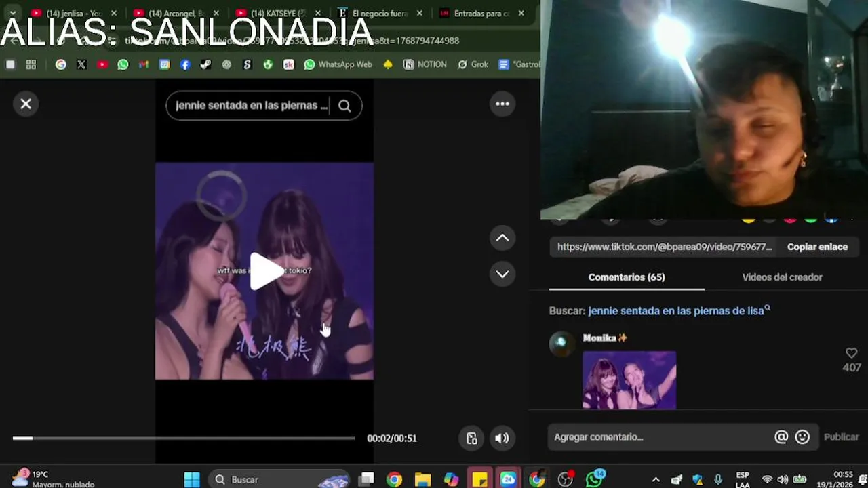The height and width of the screenshot is (488, 868).
Task: Open the three-dots more options menu
Action: pyautogui.click(x=502, y=104)
